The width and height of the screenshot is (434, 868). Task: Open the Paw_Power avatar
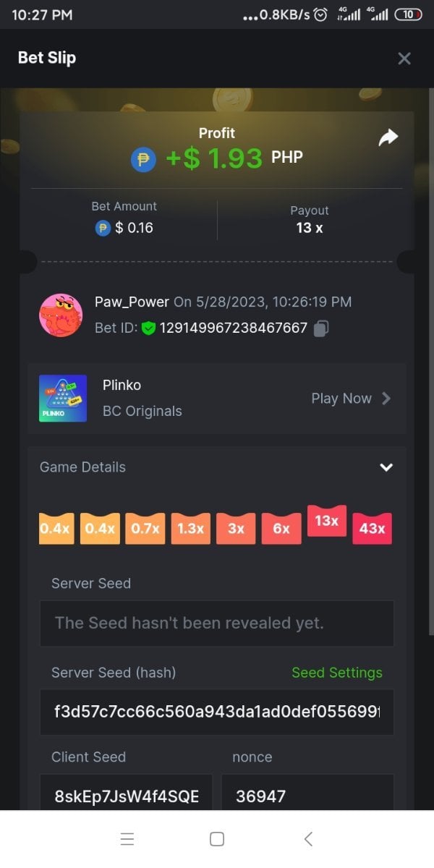(60, 315)
